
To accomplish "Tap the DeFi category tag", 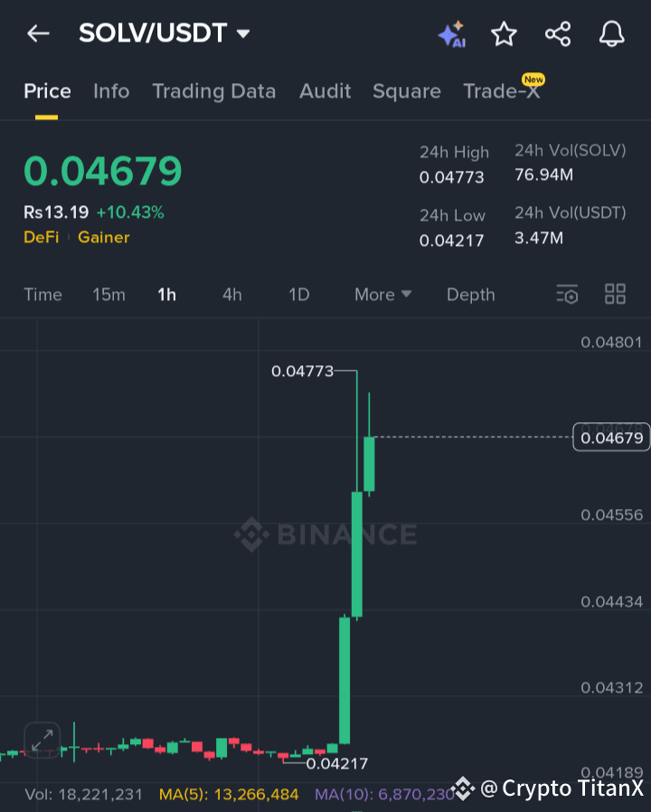I will 42,237.
